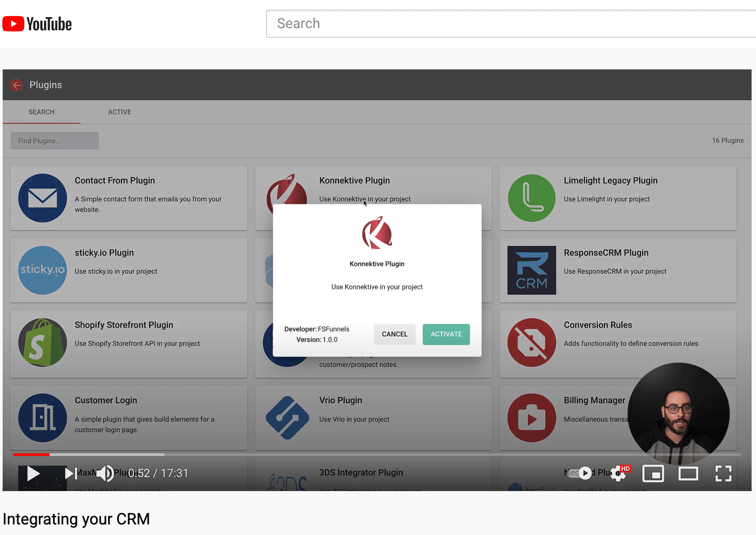Viewport: 756px width, 535px height.
Task: Click 'Use Vrio in your project' description
Action: click(x=354, y=419)
